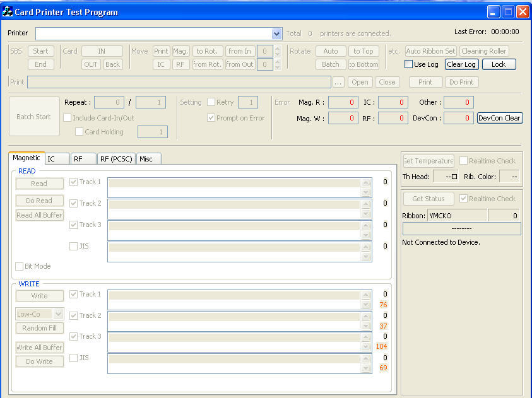
Task: Enable the READ JIS checkbox
Action: 73,246
